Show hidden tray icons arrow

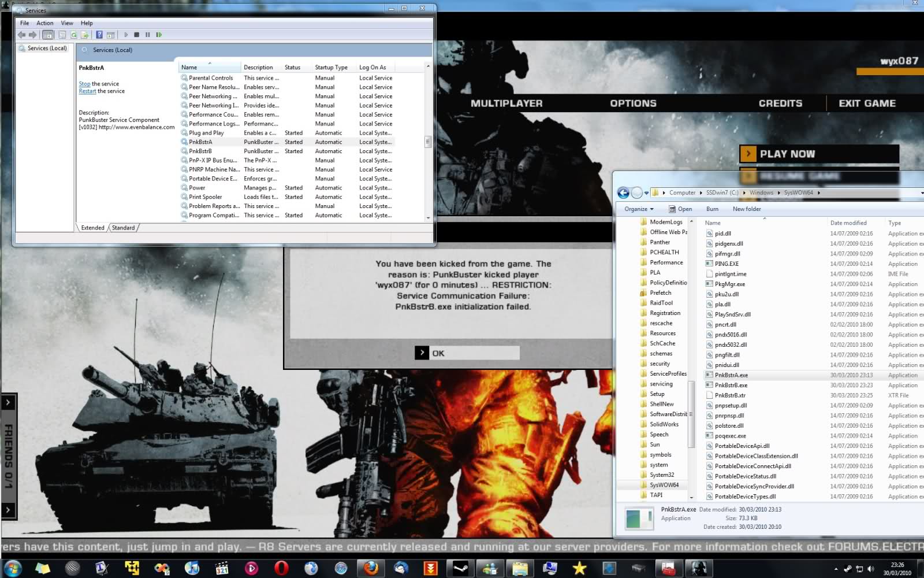tap(836, 569)
